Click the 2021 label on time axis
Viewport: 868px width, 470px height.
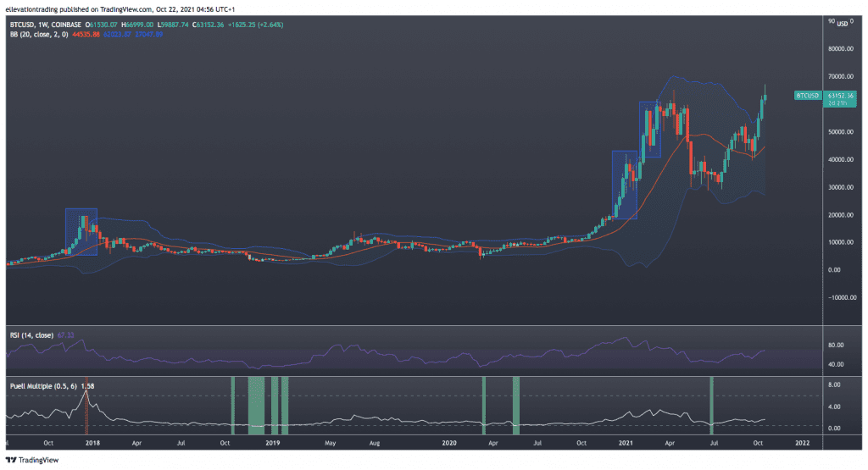pos(626,443)
